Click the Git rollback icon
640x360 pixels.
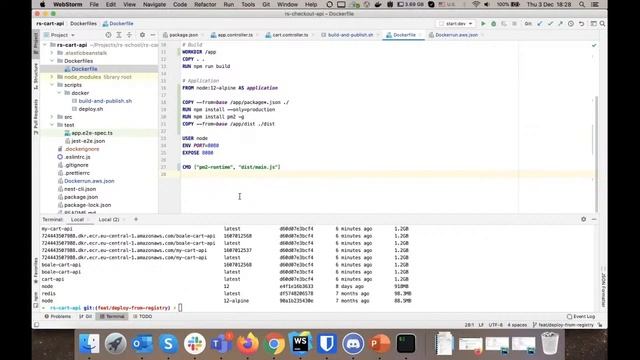click(x=581, y=24)
